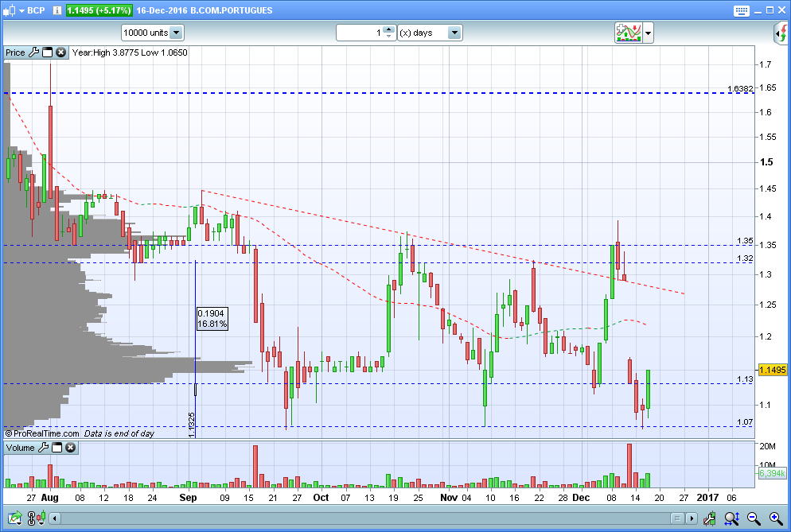Click the zoom out magnifier icon

click(x=754, y=518)
